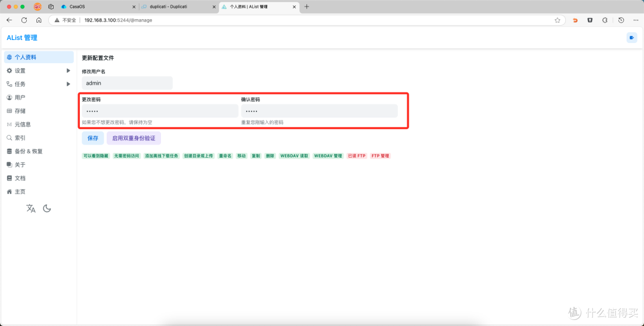Open 备份 & 恢复 in the sidebar
Image resolution: width=644 pixels, height=326 pixels.
click(x=39, y=151)
